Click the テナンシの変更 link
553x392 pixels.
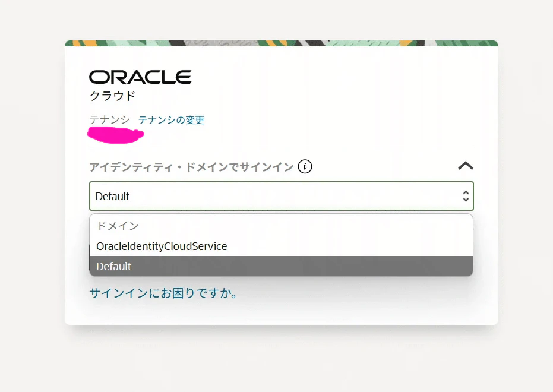pyautogui.click(x=171, y=120)
